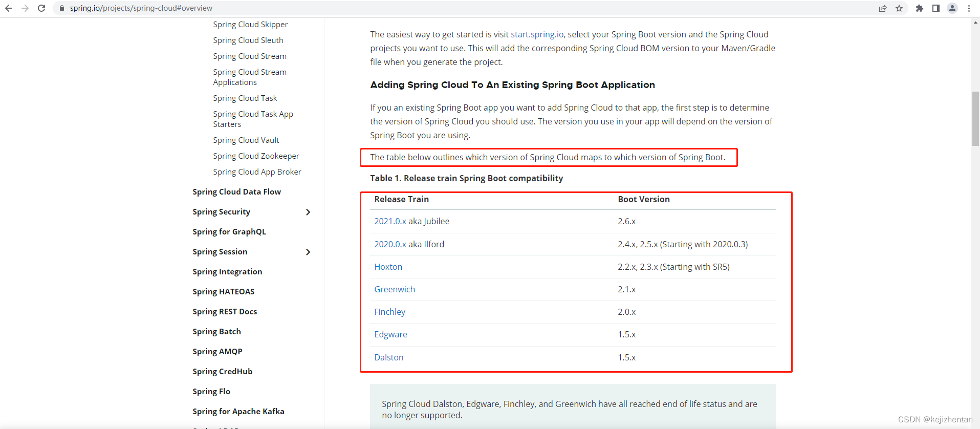This screenshot has height=429, width=980.
Task: Open Spring Cloud Vault sidebar link
Action: click(x=246, y=140)
